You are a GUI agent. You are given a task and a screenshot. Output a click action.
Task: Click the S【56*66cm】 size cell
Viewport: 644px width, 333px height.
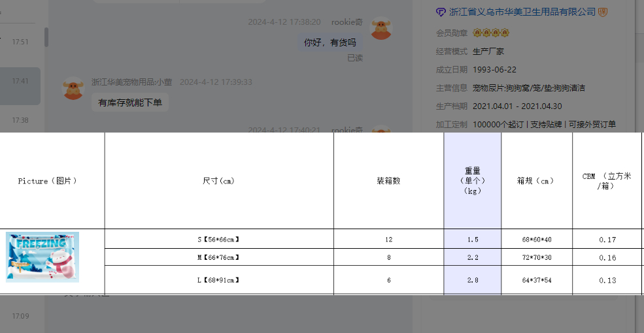coord(219,240)
